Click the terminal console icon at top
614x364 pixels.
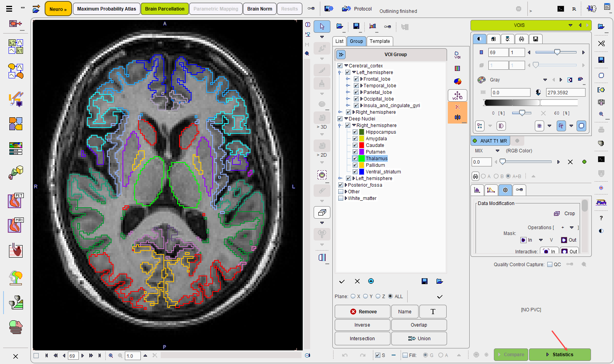[561, 9]
